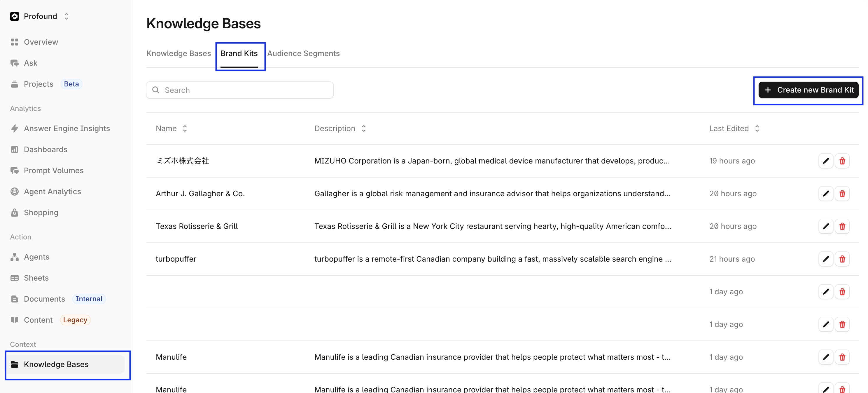The width and height of the screenshot is (868, 393).
Task: Sort the table by Last Edited column
Action: [x=734, y=128]
